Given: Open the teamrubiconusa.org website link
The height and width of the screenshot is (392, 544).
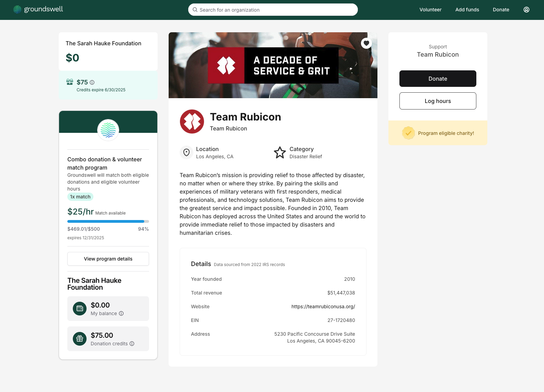Looking at the screenshot, I should tap(323, 307).
